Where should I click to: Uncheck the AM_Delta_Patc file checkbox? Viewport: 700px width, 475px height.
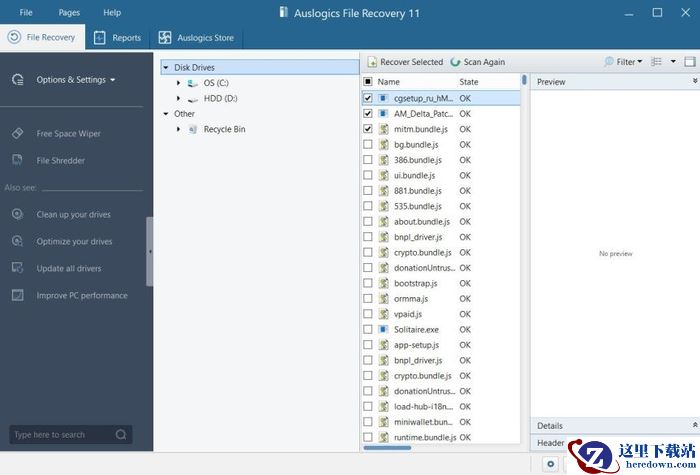pos(367,113)
